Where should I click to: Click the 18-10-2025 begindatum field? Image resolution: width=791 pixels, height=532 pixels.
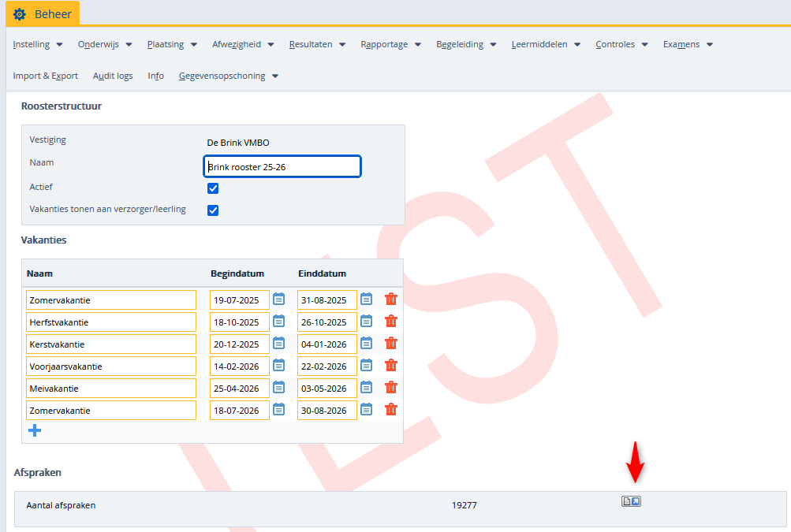[240, 322]
